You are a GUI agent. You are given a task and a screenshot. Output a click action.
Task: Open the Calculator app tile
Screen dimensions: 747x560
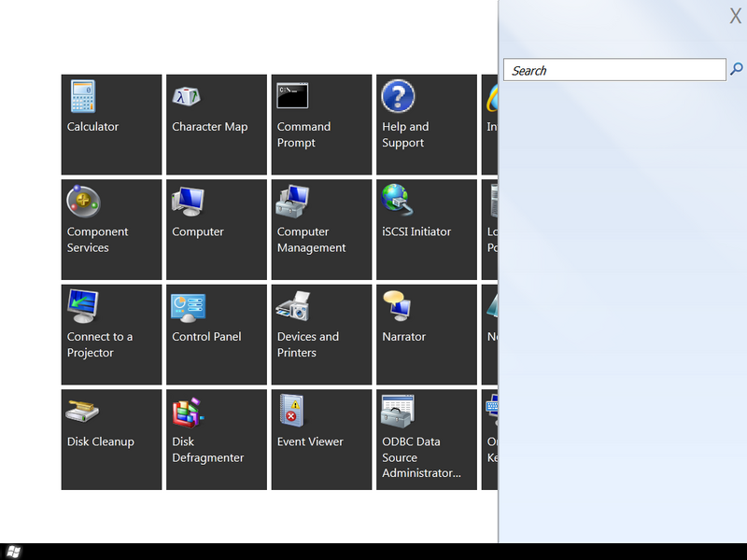pyautogui.click(x=111, y=125)
